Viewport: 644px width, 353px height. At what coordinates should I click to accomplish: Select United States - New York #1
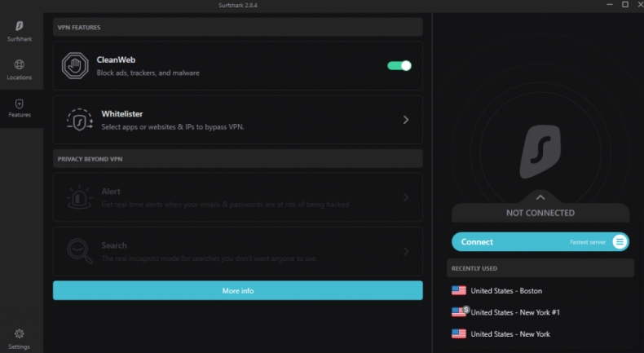tap(514, 312)
